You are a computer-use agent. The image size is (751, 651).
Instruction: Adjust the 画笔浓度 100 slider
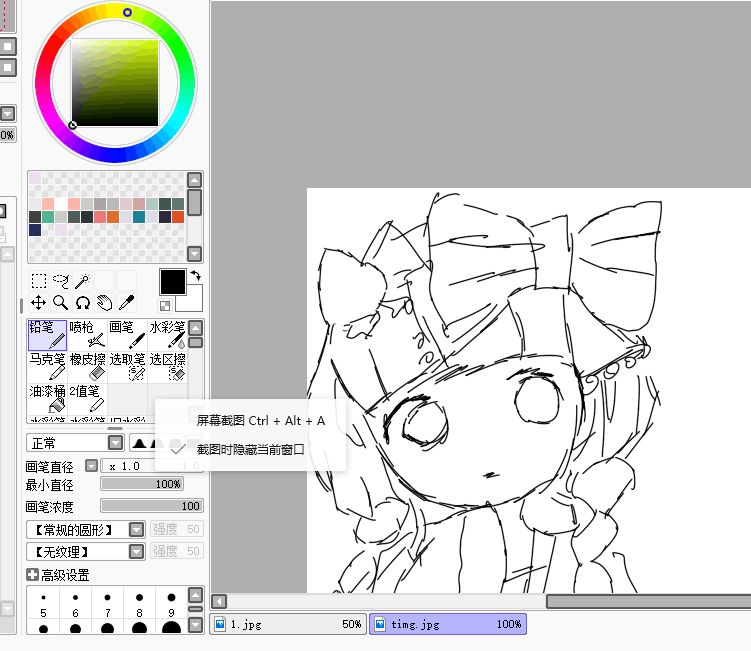[152, 506]
